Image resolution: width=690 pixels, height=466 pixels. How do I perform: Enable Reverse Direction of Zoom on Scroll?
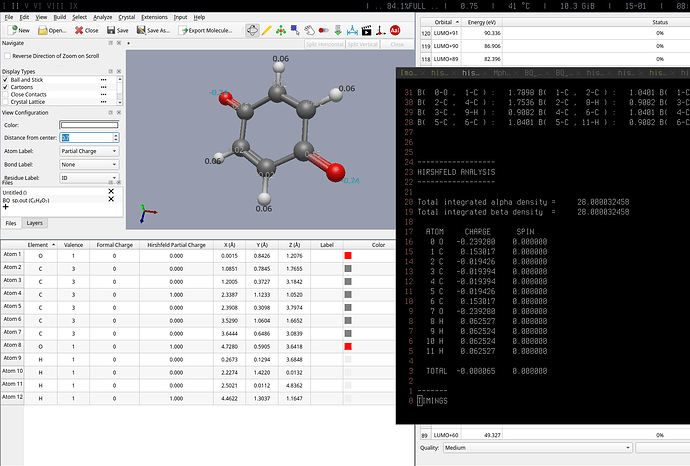(x=6, y=56)
